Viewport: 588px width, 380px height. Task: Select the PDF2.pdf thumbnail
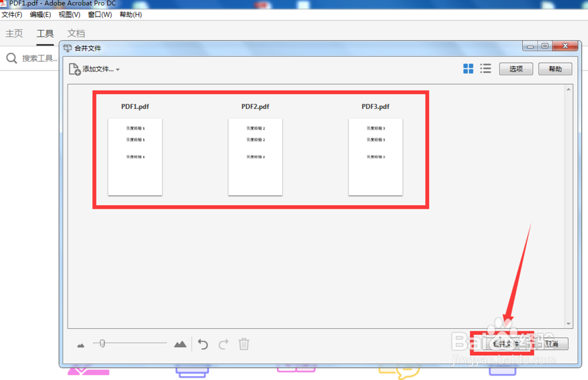tap(255, 157)
